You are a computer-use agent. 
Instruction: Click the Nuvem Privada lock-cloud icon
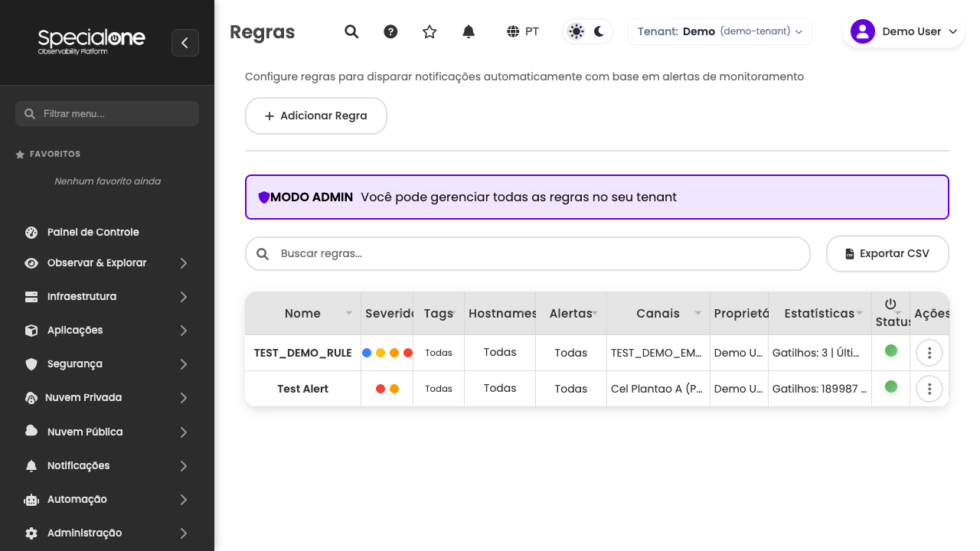pos(31,397)
